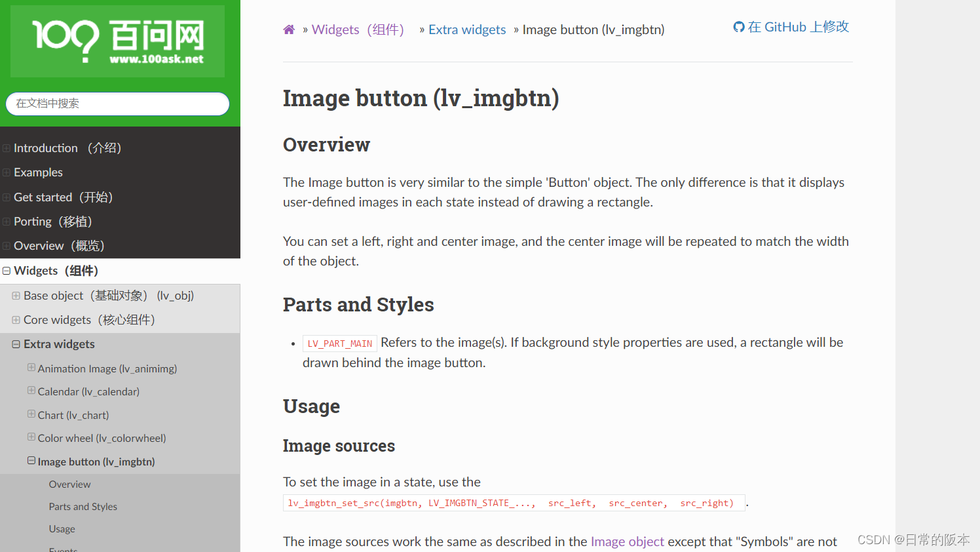
Task: Click the 100ask.net logo image
Action: (118, 41)
